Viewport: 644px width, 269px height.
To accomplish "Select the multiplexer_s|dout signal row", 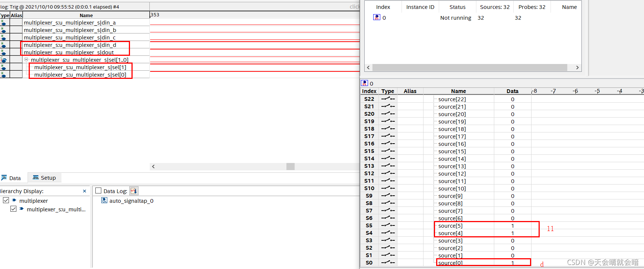I will click(86, 52).
